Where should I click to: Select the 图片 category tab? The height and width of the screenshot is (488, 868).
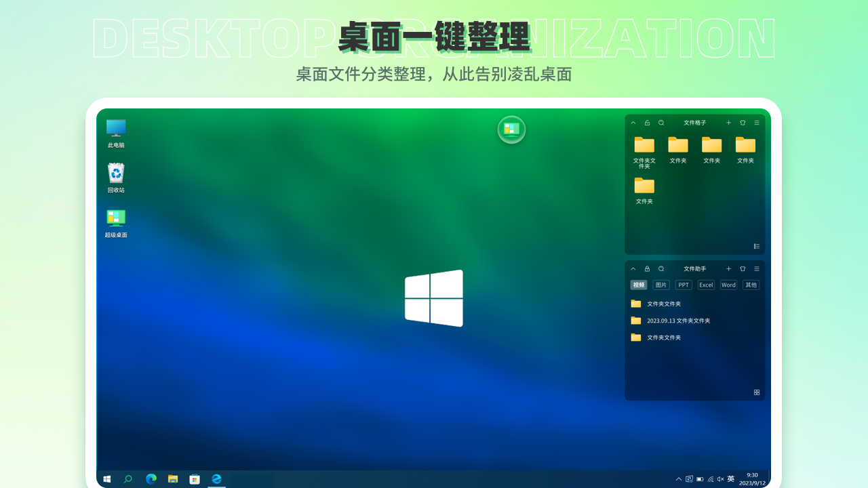click(660, 285)
